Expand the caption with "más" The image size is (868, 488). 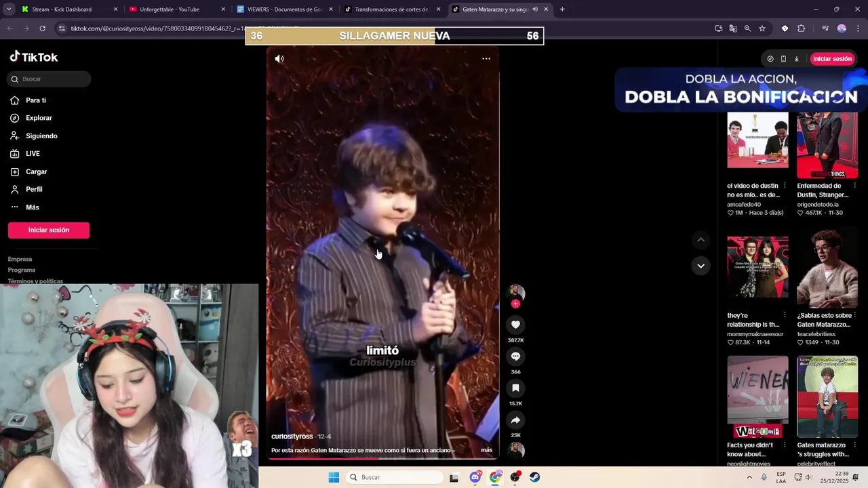pyautogui.click(x=486, y=450)
